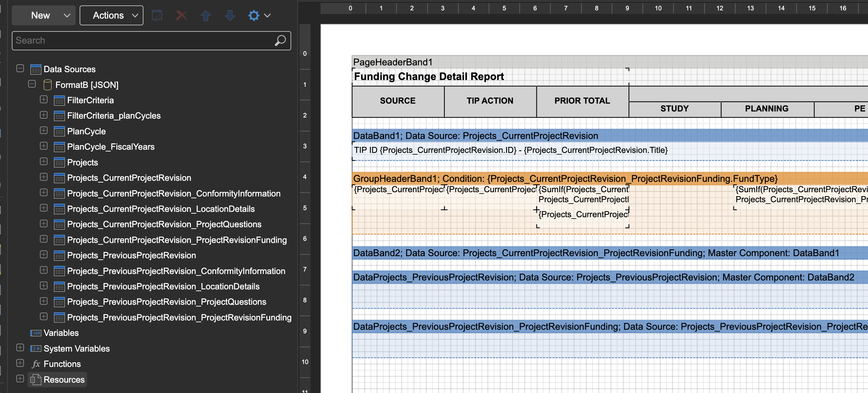This screenshot has width=868, height=393.
Task: Select the DataBand2 band header
Action: [610, 253]
